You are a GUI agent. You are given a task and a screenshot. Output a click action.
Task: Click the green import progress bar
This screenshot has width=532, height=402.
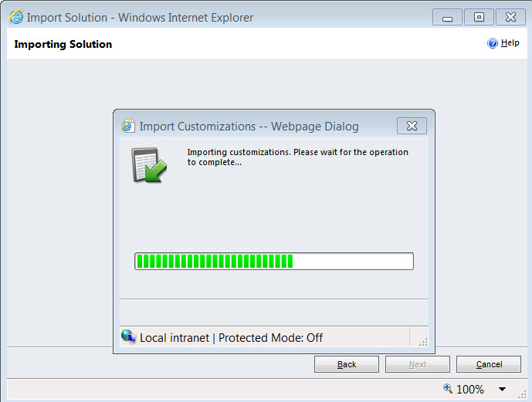click(274, 261)
